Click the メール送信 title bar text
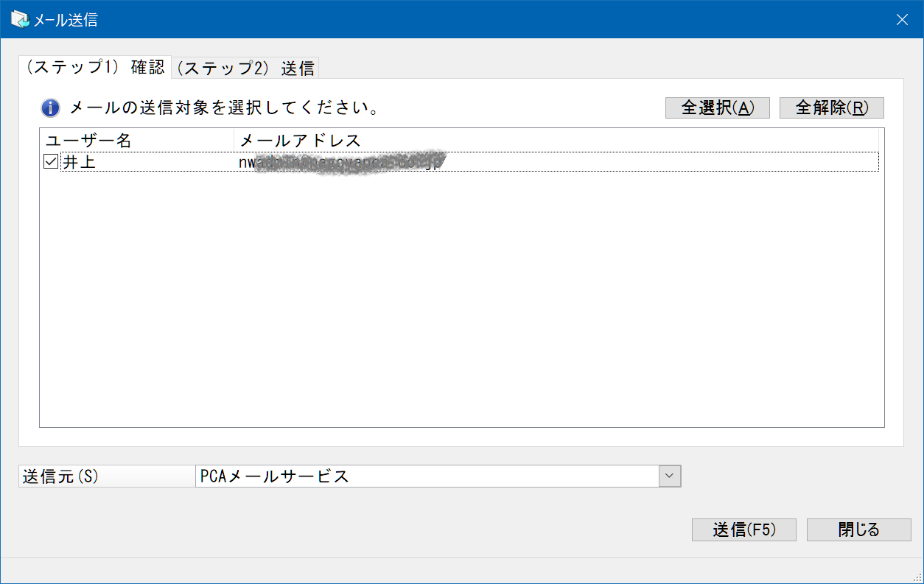Image resolution: width=924 pixels, height=584 pixels. coord(66,20)
